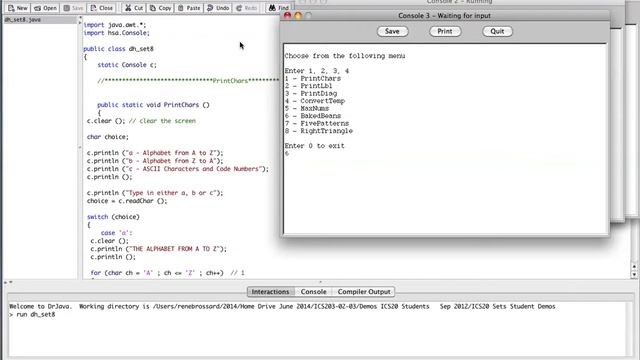The height and width of the screenshot is (360, 640).
Task: Click the Open toolbar button
Action: coord(45,8)
